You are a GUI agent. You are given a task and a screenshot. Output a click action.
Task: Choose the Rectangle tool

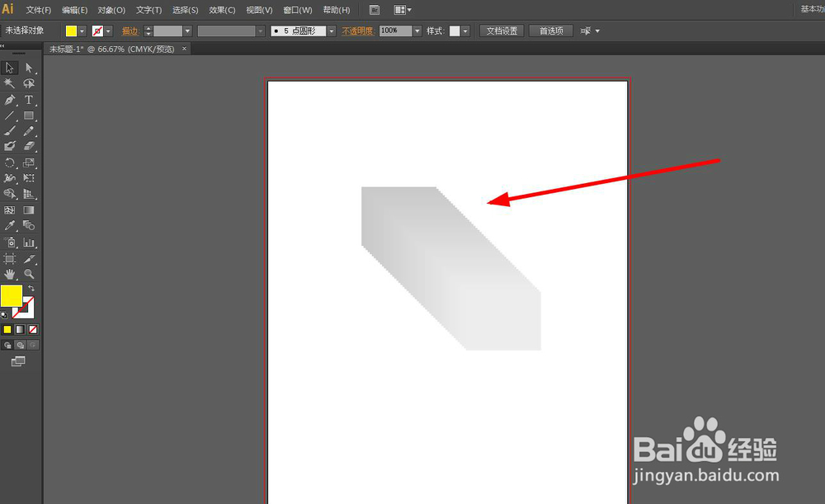coord(29,115)
